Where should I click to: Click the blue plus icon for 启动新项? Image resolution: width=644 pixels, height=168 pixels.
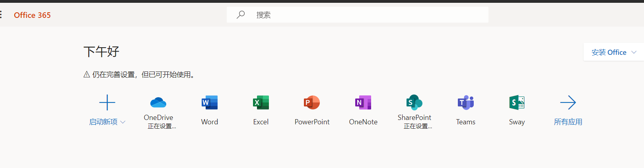[107, 102]
